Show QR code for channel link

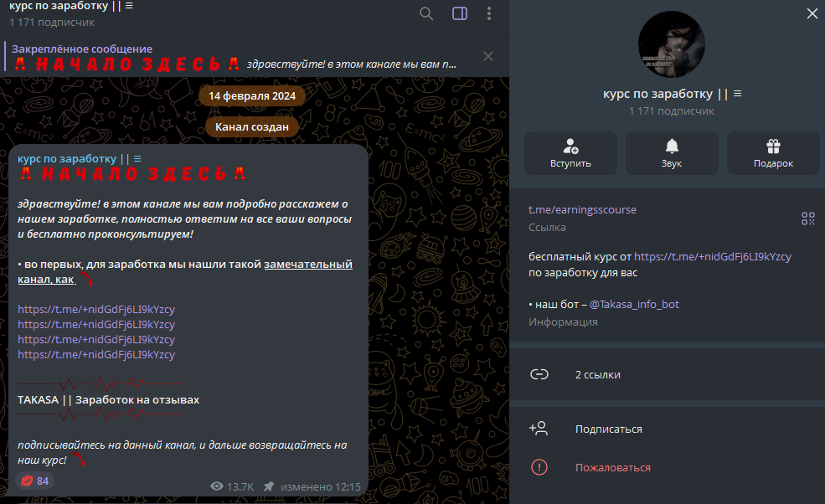808,219
